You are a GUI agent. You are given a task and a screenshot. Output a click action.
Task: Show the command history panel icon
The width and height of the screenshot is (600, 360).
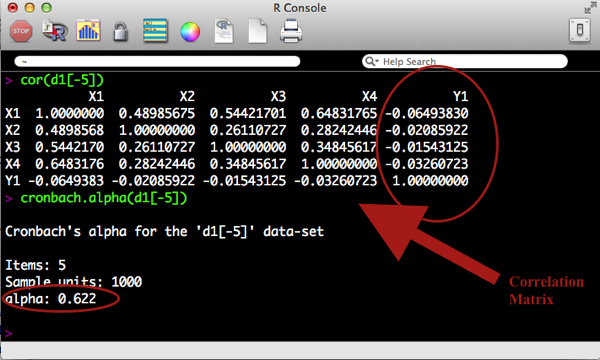155,30
